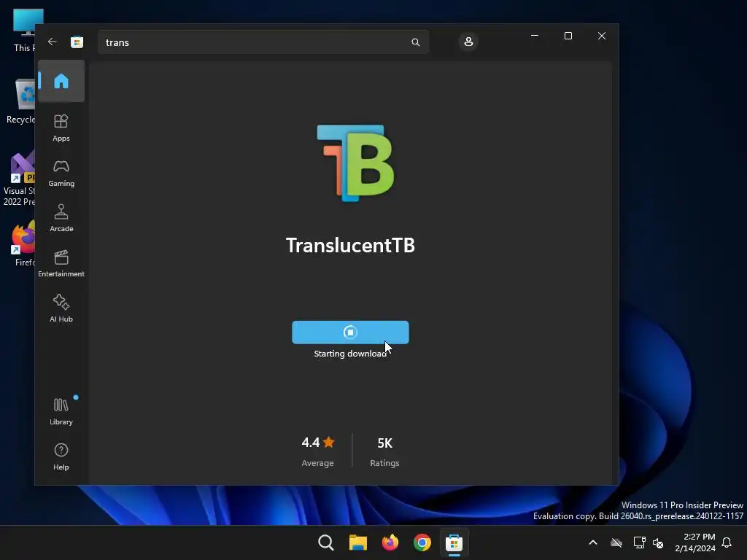
Task: Stop the download with the blue button
Action: click(x=350, y=332)
